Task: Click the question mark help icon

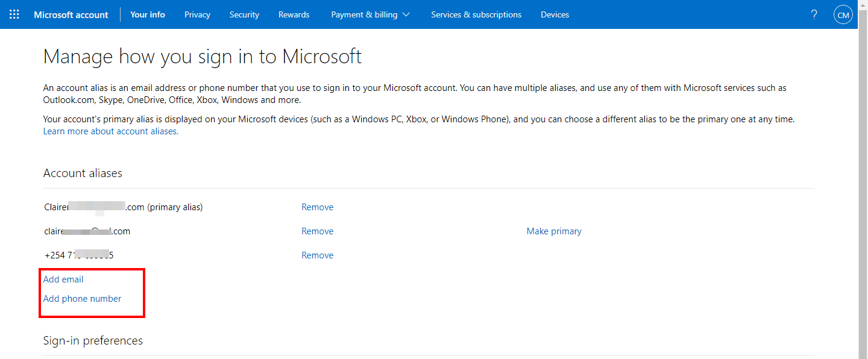Action: click(x=814, y=14)
